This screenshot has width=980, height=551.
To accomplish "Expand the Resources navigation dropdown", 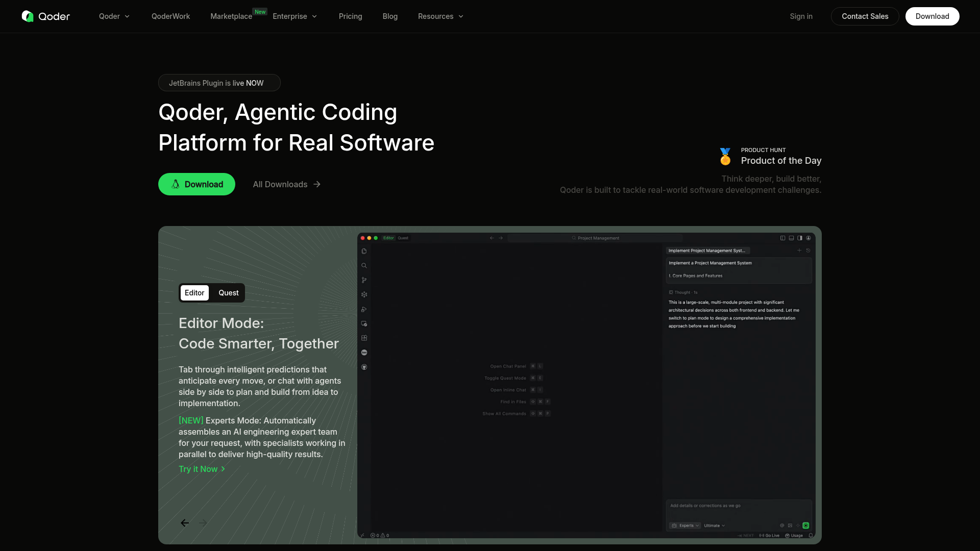I will 441,16.
